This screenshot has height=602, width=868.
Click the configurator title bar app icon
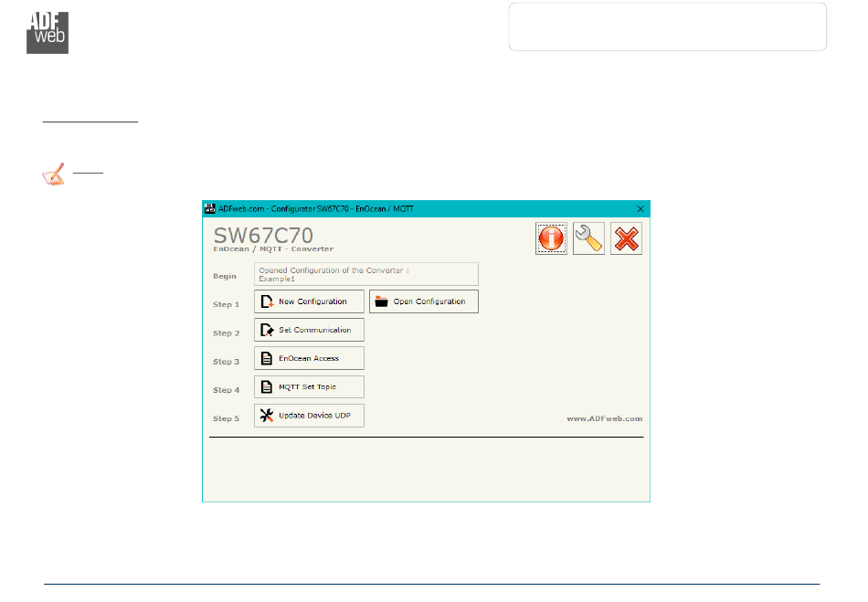[210, 208]
